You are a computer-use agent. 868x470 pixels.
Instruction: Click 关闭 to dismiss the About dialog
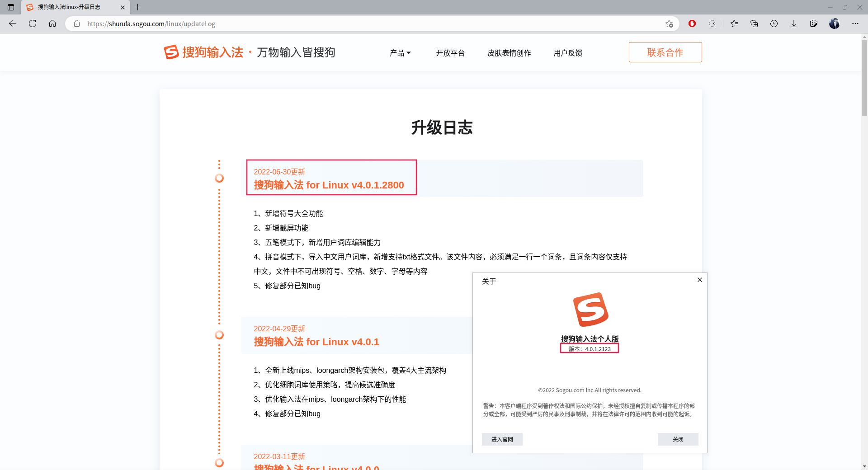coord(678,439)
